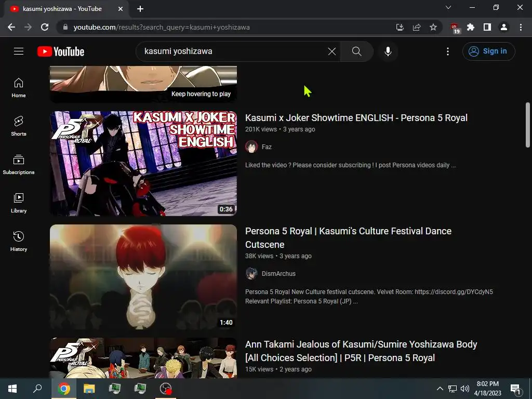This screenshot has width=532, height=399.
Task: Click the install/download page icon in address bar
Action: tap(400, 27)
